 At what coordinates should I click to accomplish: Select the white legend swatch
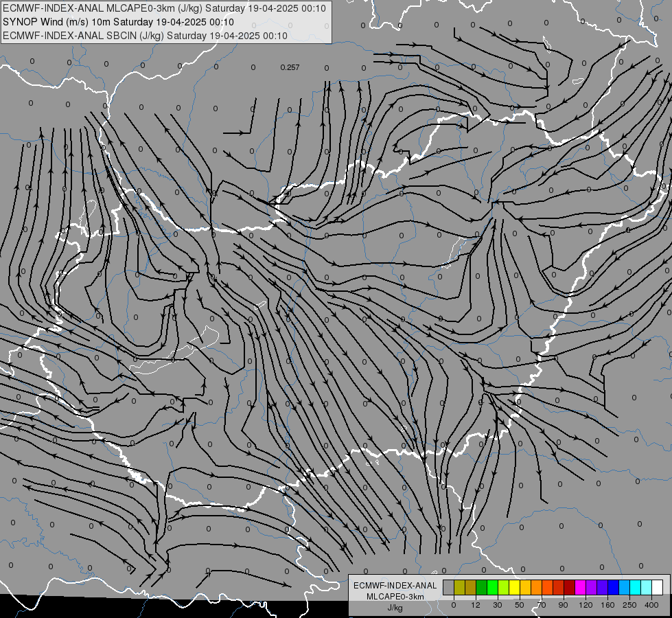(657, 587)
